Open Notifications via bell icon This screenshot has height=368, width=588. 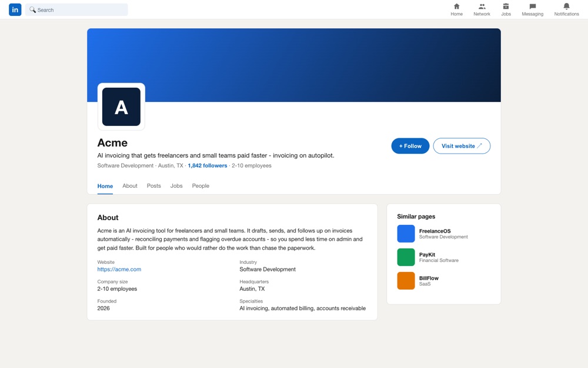pyautogui.click(x=567, y=6)
